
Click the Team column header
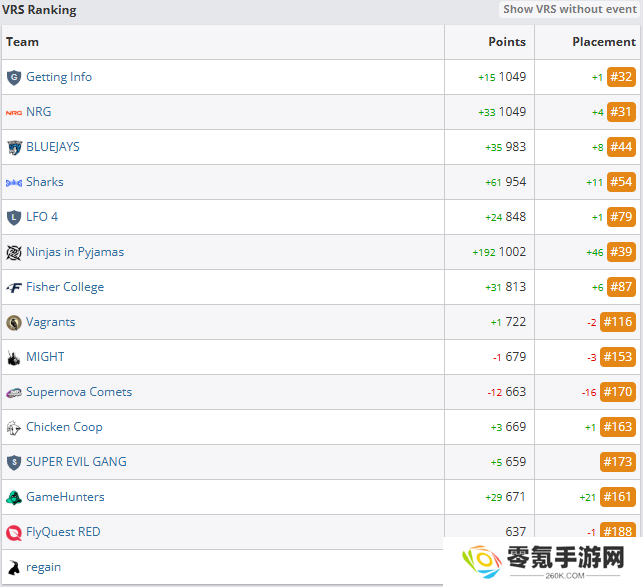(x=22, y=42)
